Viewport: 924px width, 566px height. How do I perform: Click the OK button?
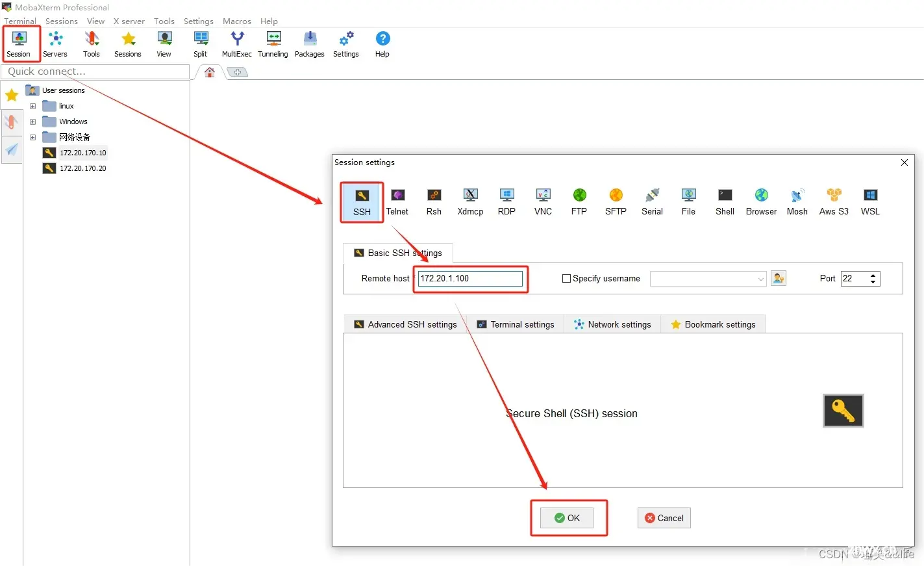567,518
